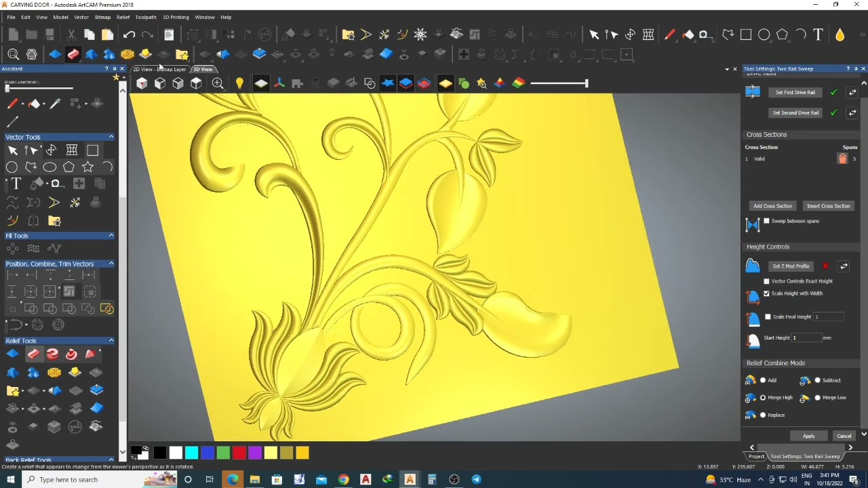Switch to the Project tab
Screen dimensions: 868x488
(x=756, y=456)
